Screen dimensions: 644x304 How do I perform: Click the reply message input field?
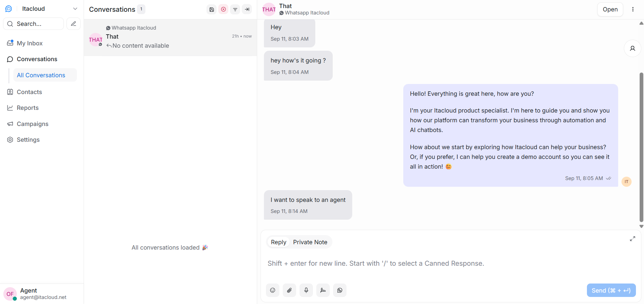[436, 264]
